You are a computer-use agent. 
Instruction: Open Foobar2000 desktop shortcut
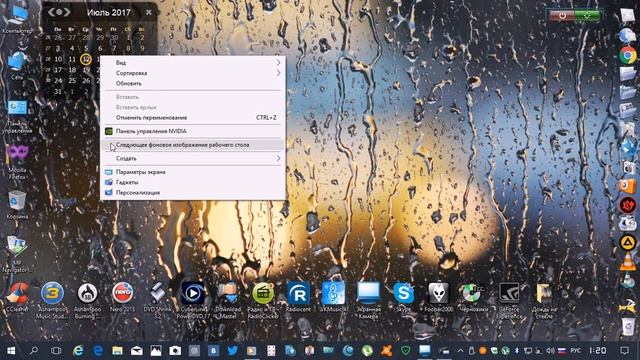click(x=439, y=297)
